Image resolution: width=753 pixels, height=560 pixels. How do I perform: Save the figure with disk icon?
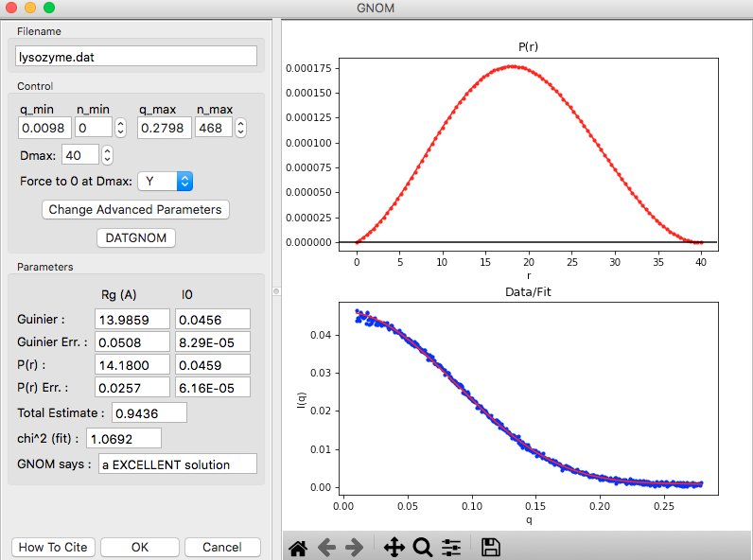pos(490,548)
